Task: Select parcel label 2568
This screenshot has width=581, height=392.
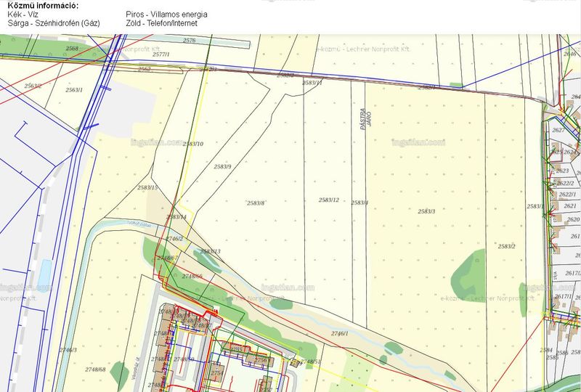Action: tap(72, 49)
